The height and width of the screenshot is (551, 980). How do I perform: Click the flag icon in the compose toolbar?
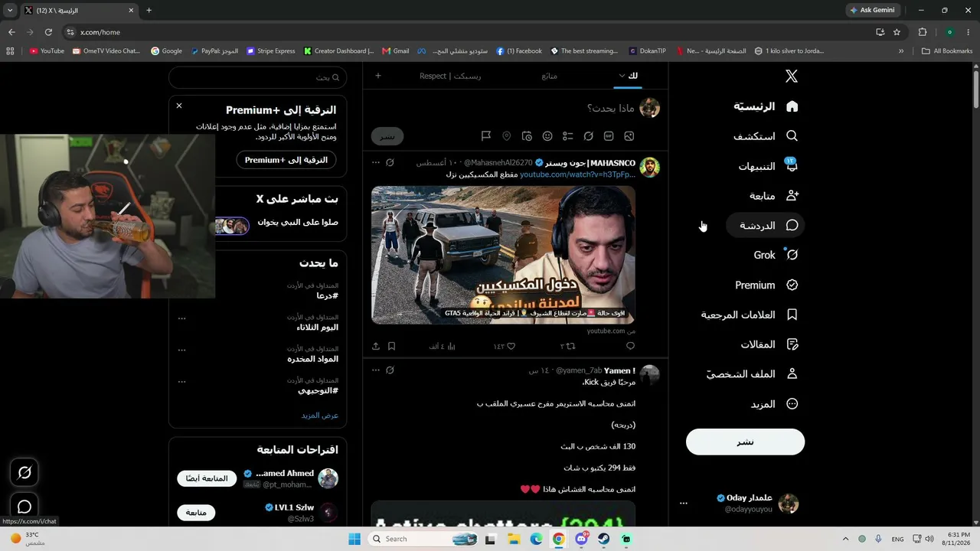pyautogui.click(x=486, y=136)
